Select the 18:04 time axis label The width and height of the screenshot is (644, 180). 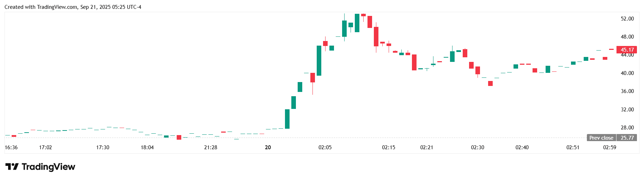point(147,147)
